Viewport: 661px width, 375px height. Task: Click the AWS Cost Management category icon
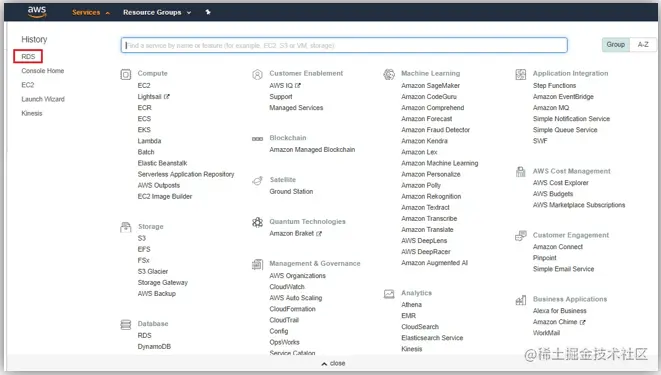(521, 172)
